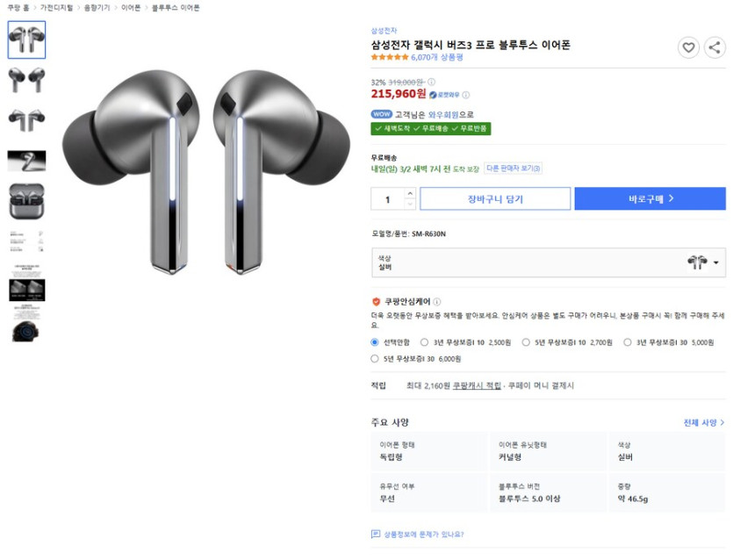Click the 장바구니 담기 button
Screen dimensions: 733x560
click(x=495, y=199)
